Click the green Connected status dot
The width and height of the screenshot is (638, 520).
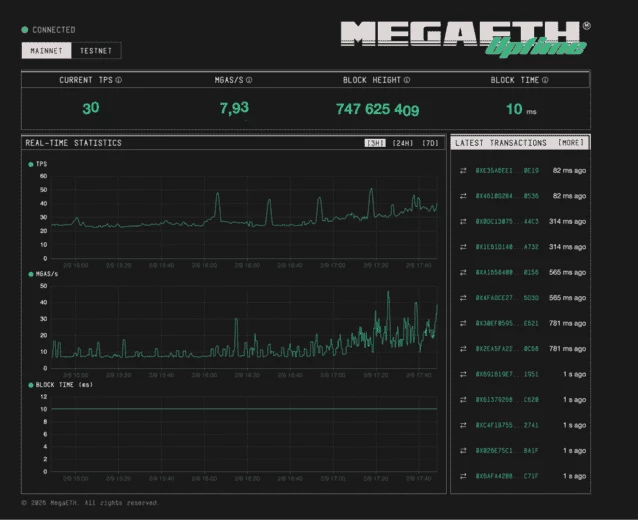25,30
